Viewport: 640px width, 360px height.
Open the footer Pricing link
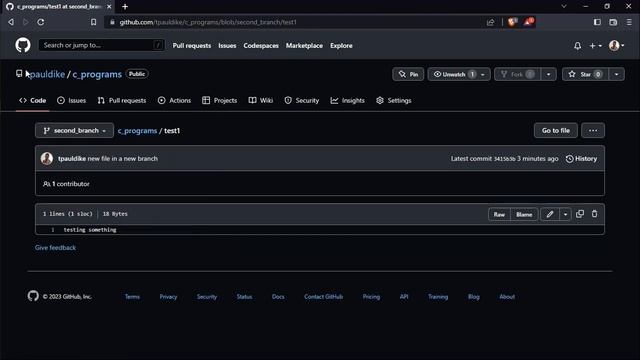(371, 297)
